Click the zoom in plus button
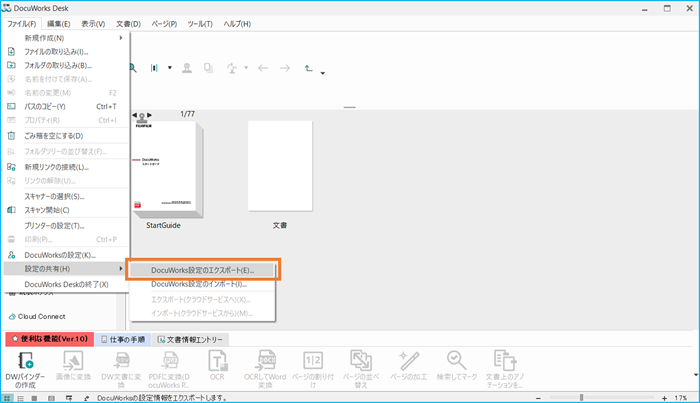Image resolution: width=700 pixels, height=403 pixels. (664, 398)
